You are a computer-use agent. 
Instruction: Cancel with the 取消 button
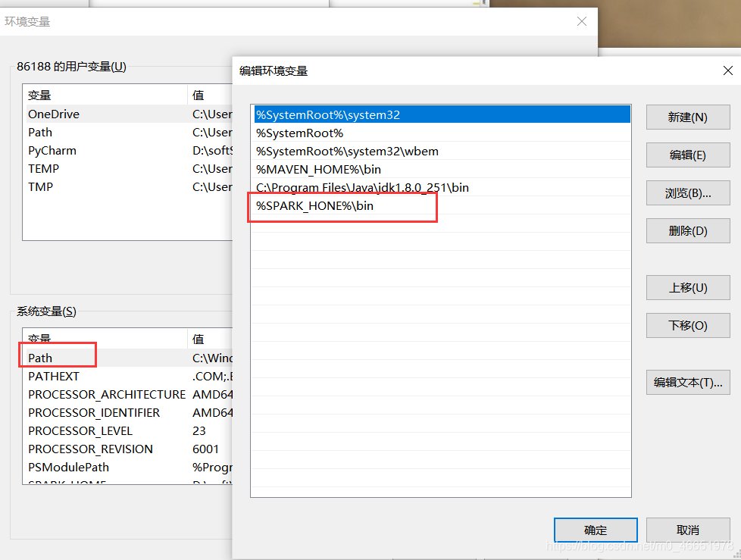(688, 530)
